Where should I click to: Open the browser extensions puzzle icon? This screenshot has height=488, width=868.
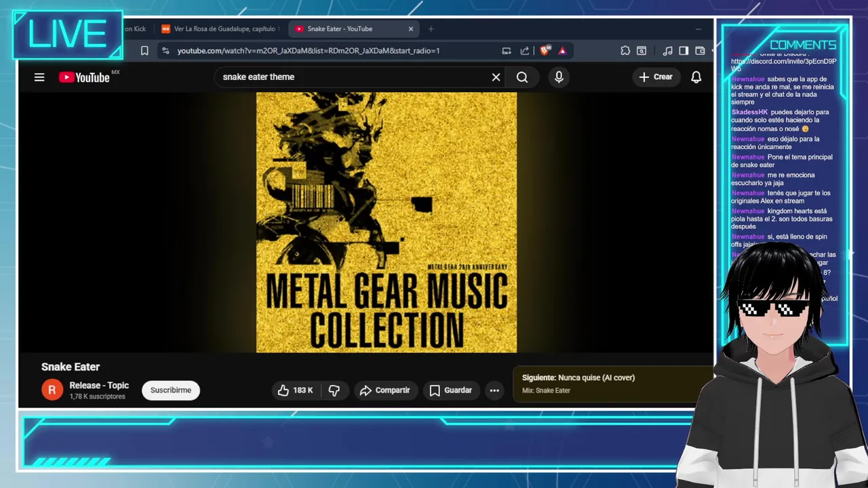(x=625, y=51)
